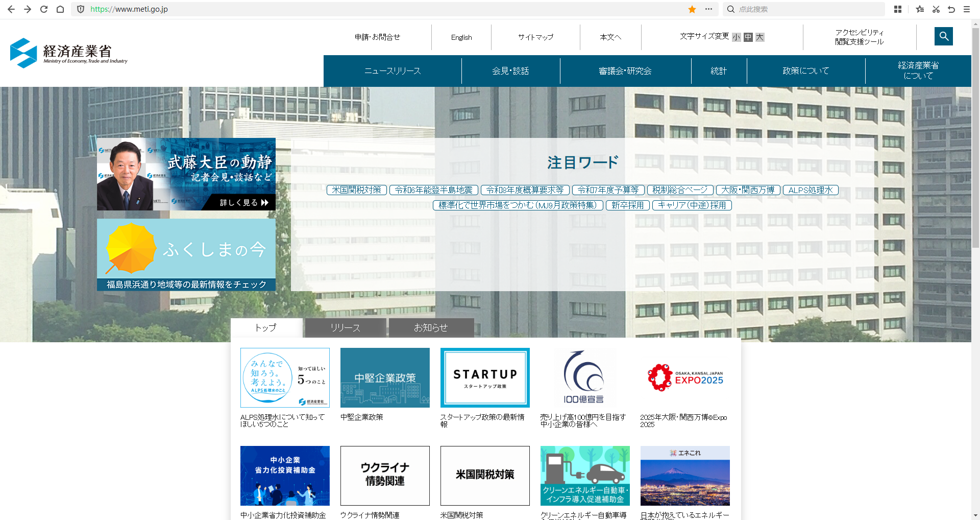Go to browser home page icon
This screenshot has height=520, width=980.
[x=60, y=9]
